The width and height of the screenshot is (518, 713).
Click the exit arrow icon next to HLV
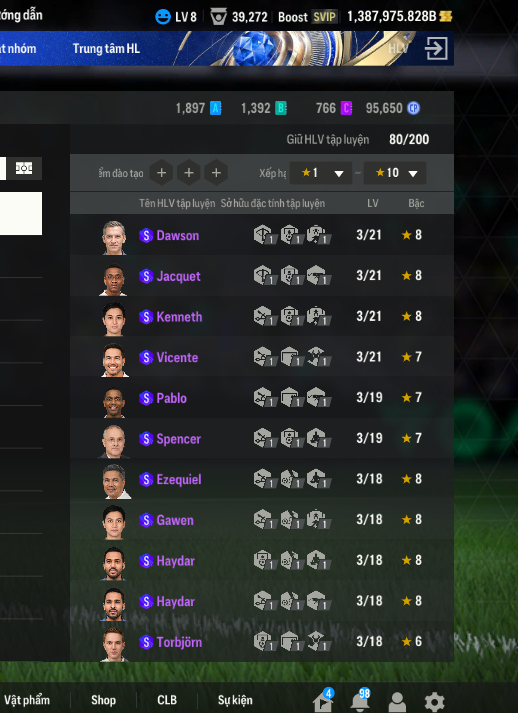tap(436, 49)
